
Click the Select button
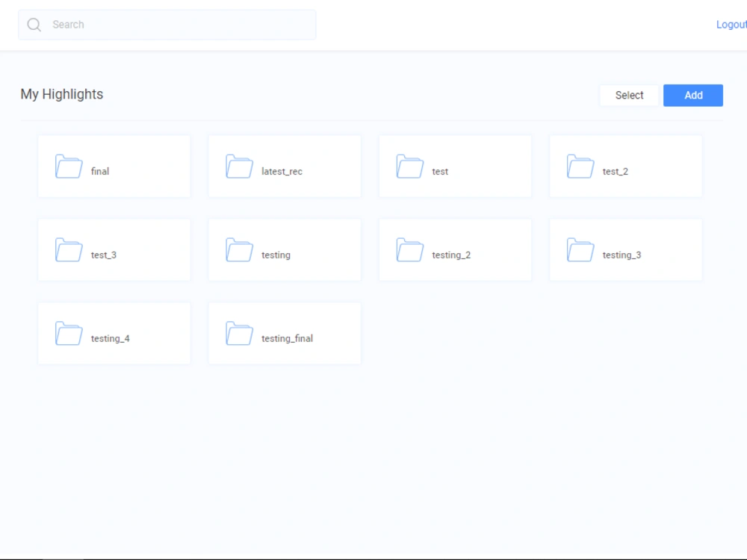(x=629, y=95)
